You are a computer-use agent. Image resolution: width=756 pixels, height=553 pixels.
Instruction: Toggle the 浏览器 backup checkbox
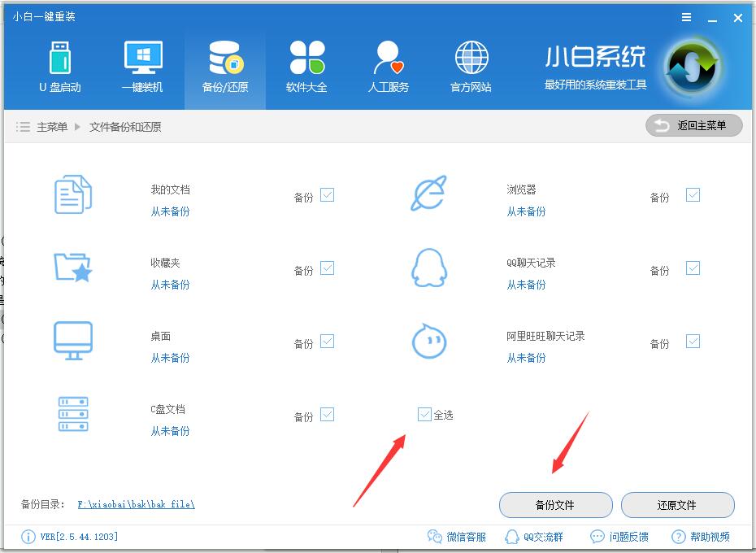click(693, 195)
